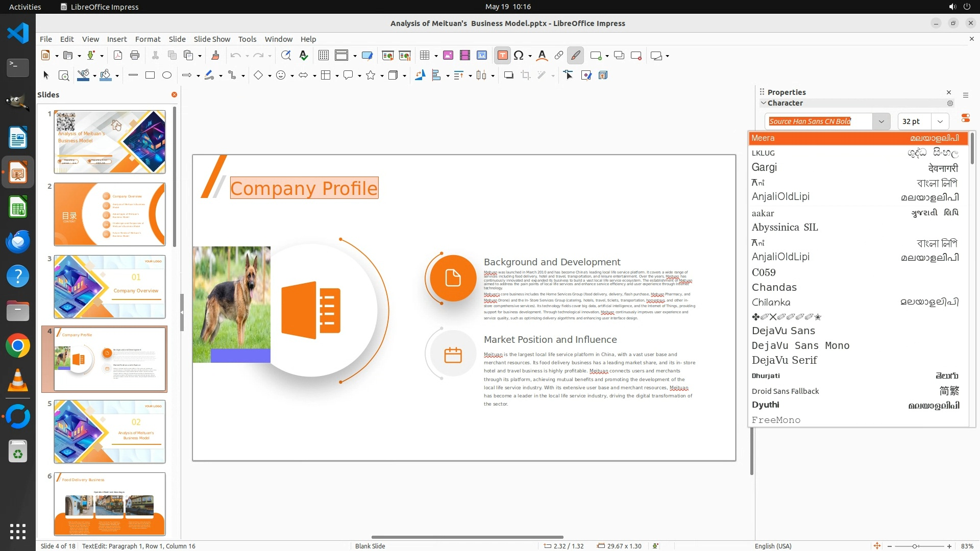Collapse the Character section expander
Viewport: 980px width, 551px height.
pos(764,103)
